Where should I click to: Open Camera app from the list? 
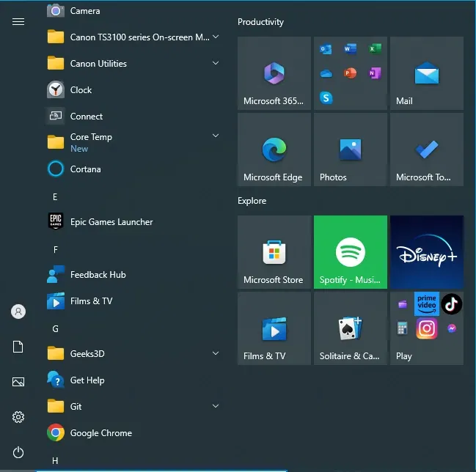(x=133, y=11)
